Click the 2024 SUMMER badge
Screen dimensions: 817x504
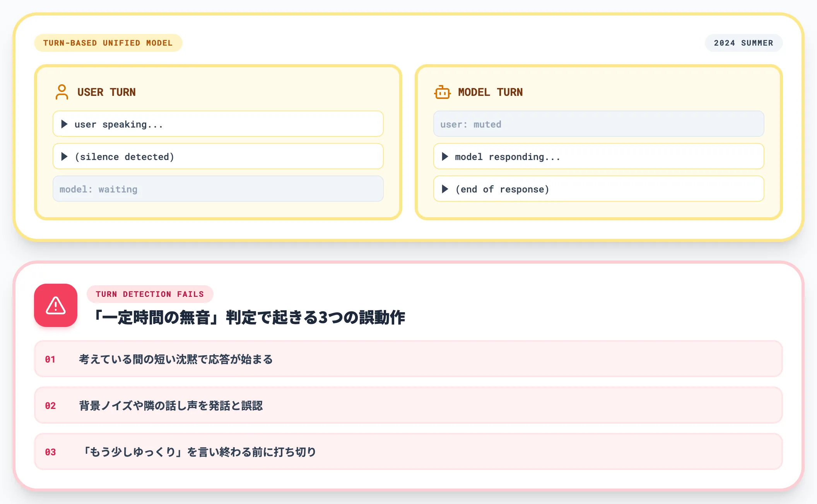pos(744,43)
